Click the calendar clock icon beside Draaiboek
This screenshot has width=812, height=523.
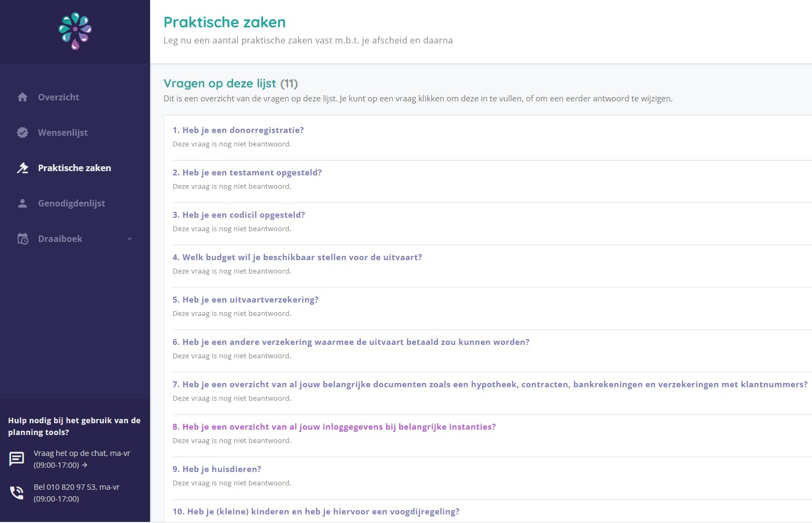click(x=23, y=239)
